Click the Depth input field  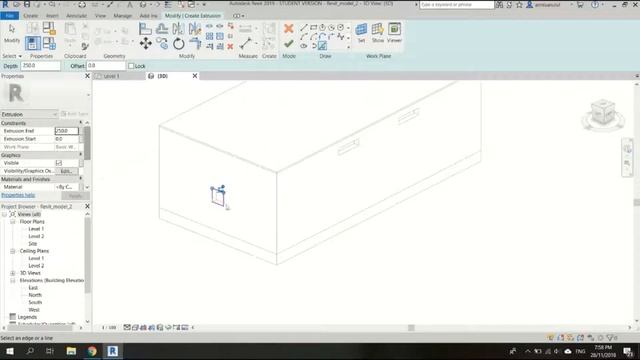point(40,66)
